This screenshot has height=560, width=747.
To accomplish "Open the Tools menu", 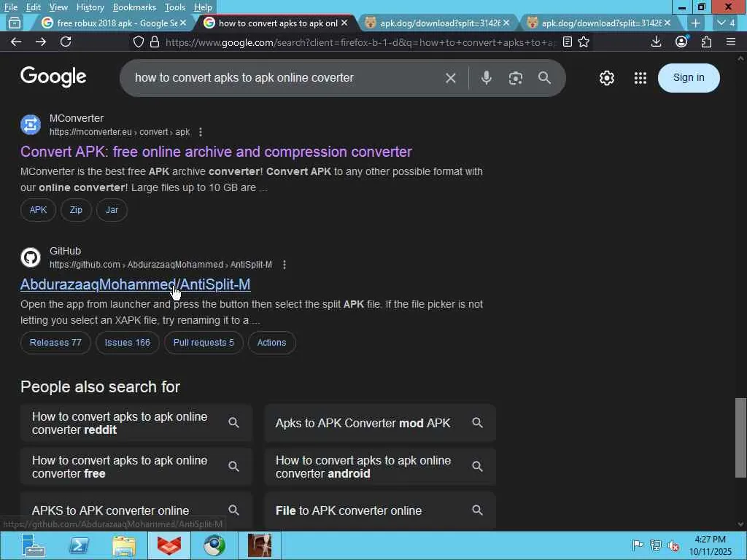I will [174, 7].
